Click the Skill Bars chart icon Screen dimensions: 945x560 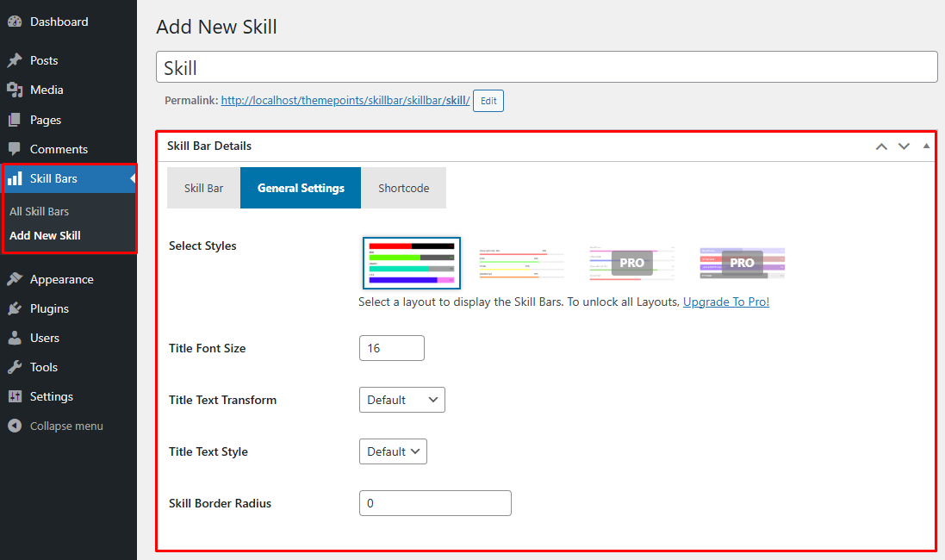point(15,178)
